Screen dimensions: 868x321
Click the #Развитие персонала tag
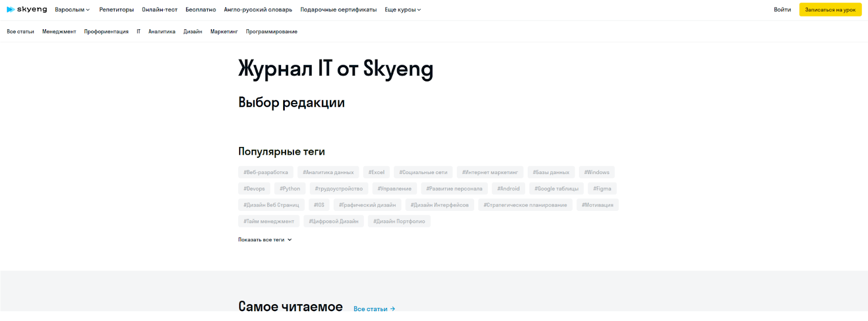(x=454, y=189)
